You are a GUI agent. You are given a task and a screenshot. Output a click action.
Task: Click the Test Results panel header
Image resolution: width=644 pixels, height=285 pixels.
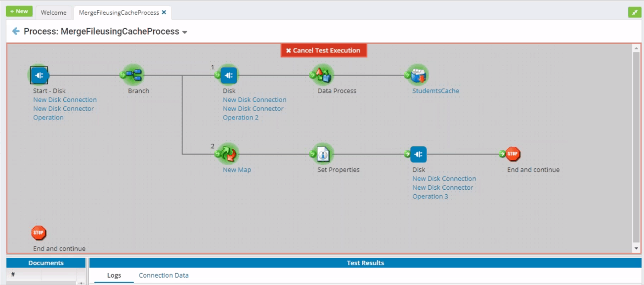click(365, 263)
